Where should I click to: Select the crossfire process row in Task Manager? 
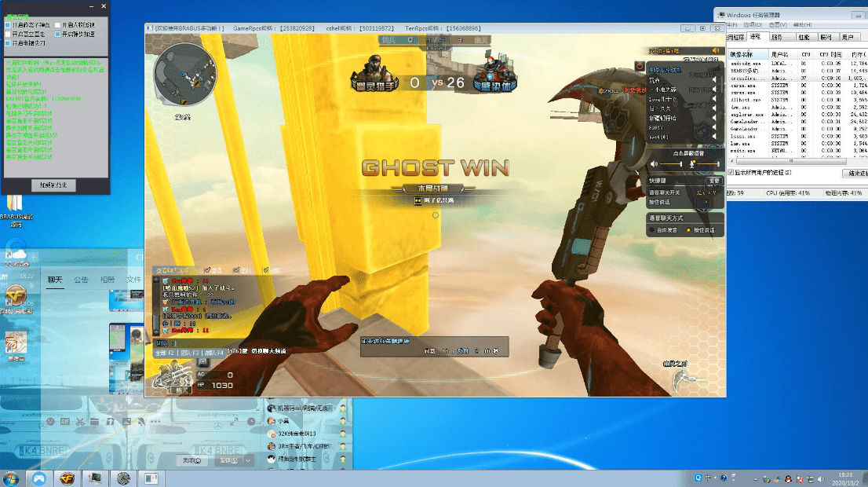(x=797, y=78)
